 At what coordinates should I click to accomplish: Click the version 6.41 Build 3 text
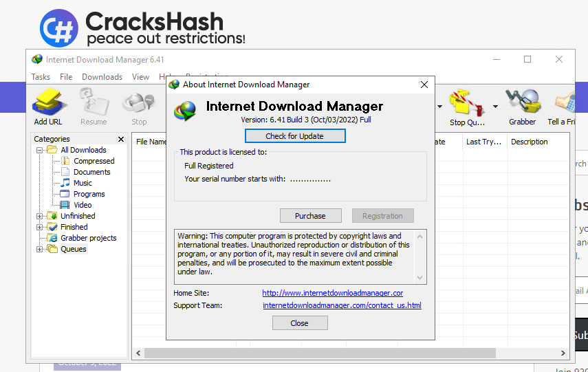[x=306, y=120]
